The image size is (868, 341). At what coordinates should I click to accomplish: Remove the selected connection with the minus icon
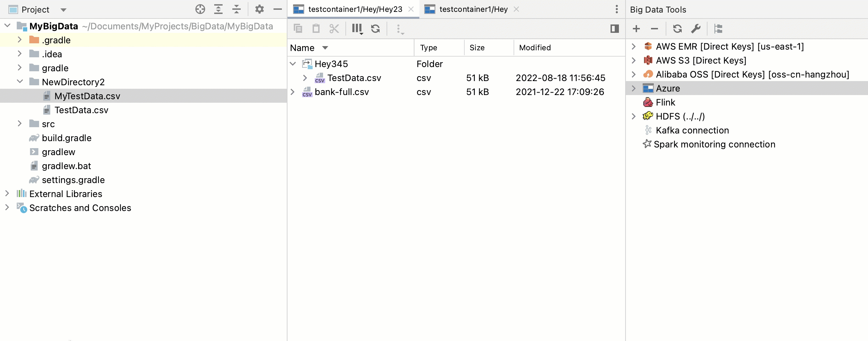point(654,28)
